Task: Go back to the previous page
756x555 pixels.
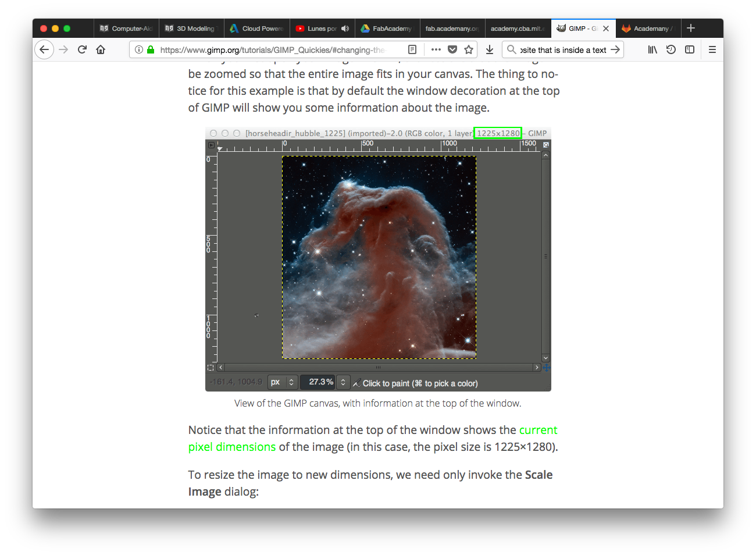Action: 44,49
